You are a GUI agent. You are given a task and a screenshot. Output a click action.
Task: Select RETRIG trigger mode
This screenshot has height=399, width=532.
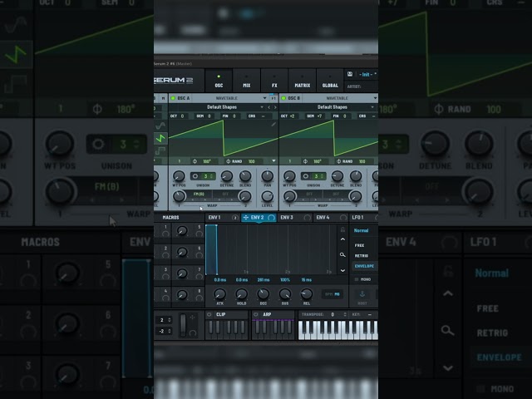(x=362, y=256)
